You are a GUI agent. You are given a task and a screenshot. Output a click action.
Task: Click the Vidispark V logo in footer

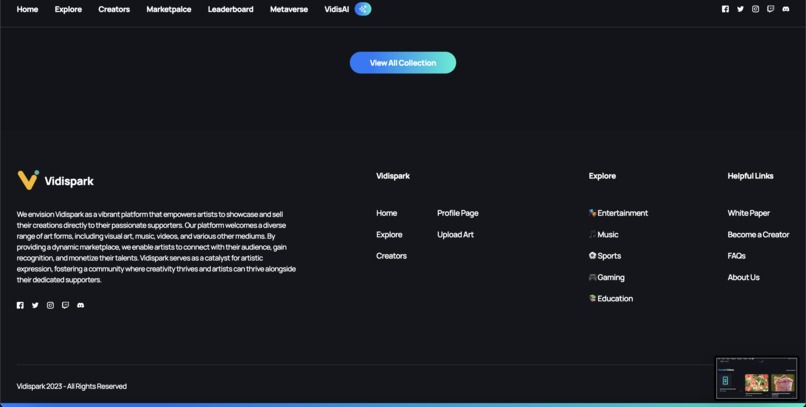pos(28,180)
